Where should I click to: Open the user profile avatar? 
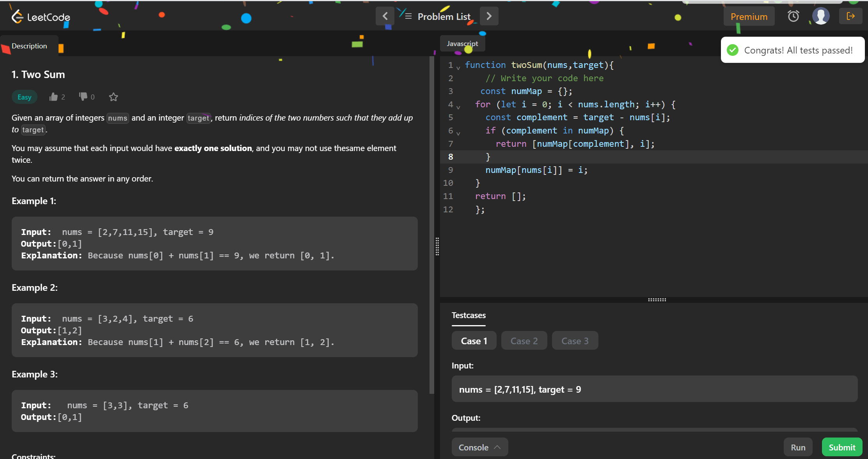820,16
